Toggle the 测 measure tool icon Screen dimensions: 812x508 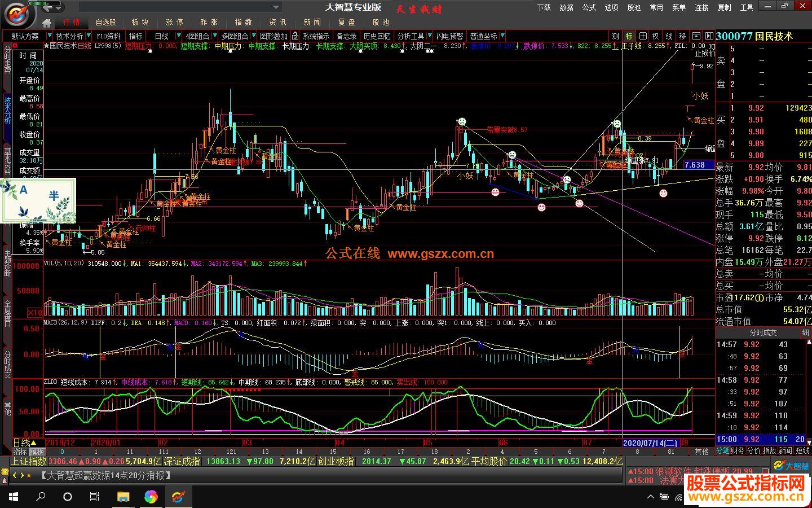click(x=616, y=36)
